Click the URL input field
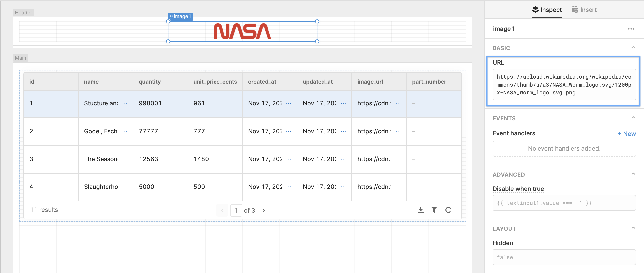644x273 pixels. 564,85
